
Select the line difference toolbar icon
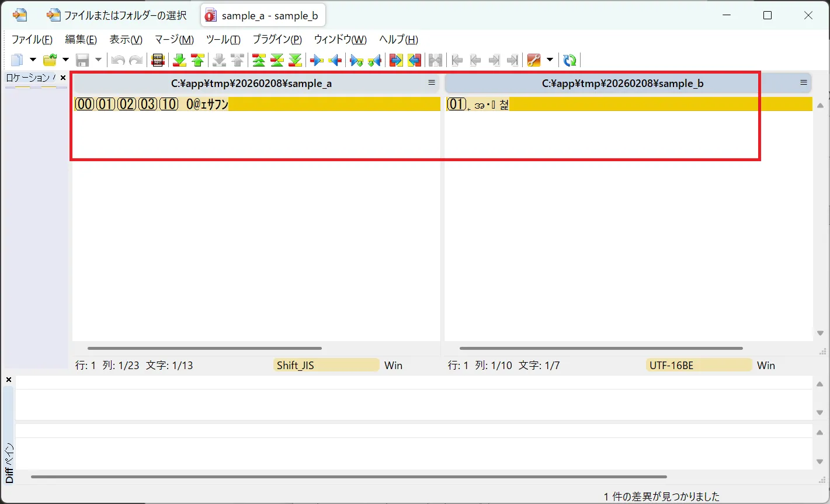(x=157, y=60)
